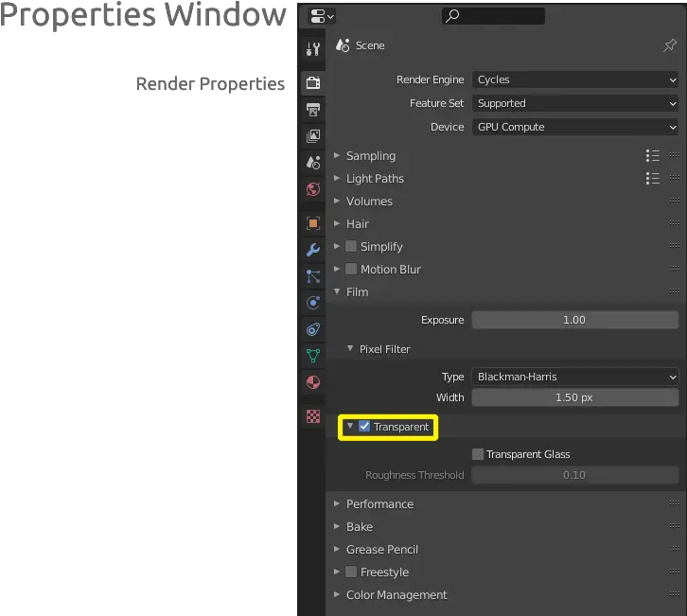Image resolution: width=687 pixels, height=616 pixels.
Task: Open the Active Tool and Workspace settings tab
Action: (x=313, y=48)
